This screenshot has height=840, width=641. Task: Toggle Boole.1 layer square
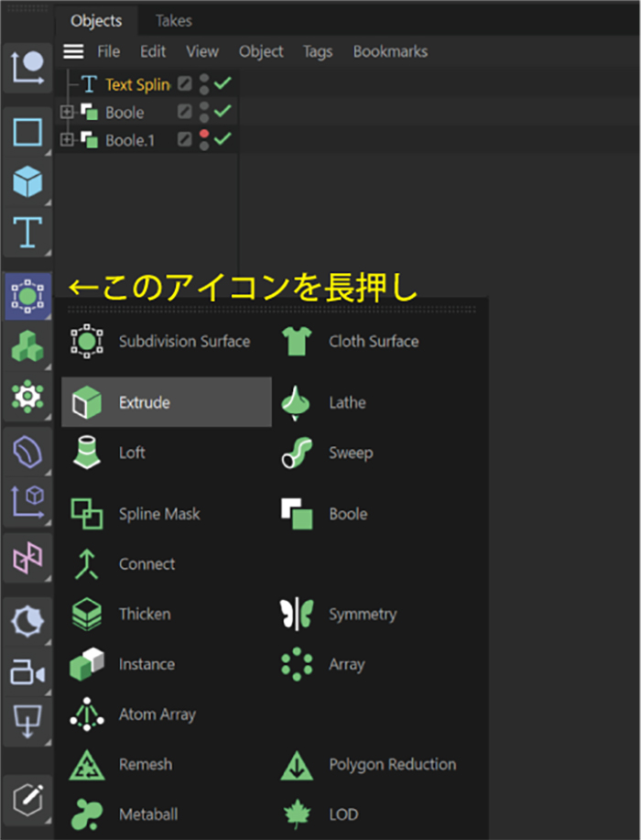(x=184, y=139)
